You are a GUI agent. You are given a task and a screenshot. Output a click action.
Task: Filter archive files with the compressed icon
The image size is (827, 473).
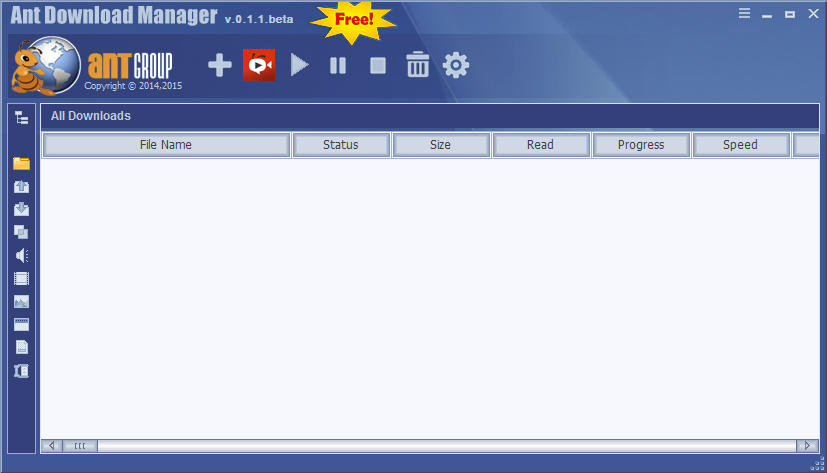(x=22, y=371)
